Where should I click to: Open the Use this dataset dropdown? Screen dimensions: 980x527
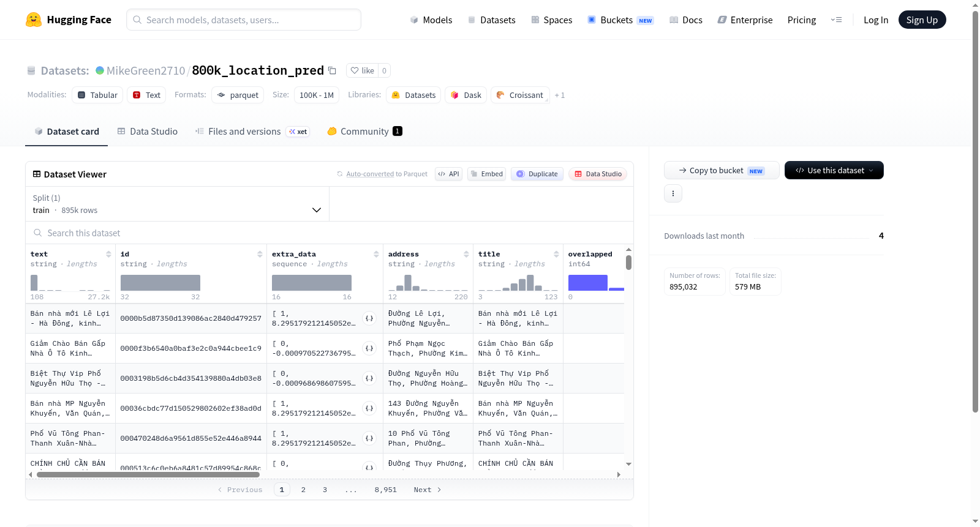click(834, 170)
